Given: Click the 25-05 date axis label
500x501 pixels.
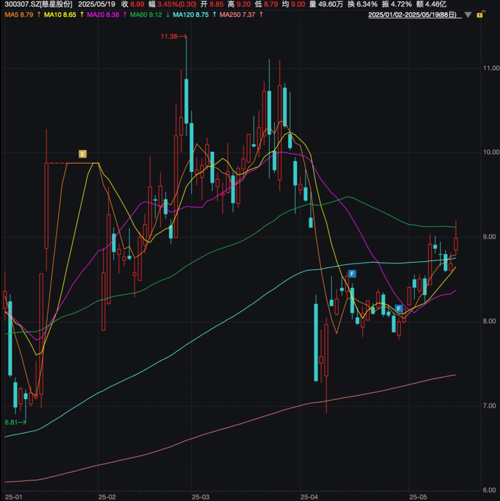Looking at the screenshot, I should point(418,497).
